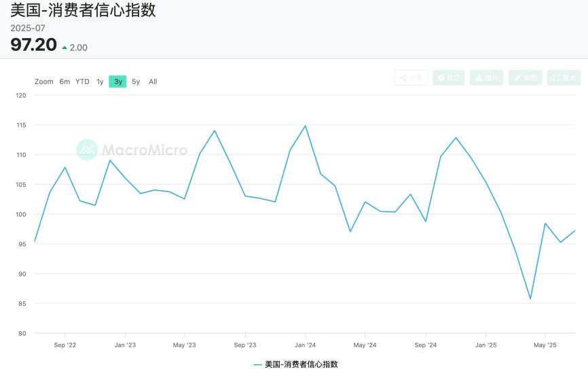The height and width of the screenshot is (378, 588).
Task: Click the date label 2025-07
Action: [x=28, y=28]
